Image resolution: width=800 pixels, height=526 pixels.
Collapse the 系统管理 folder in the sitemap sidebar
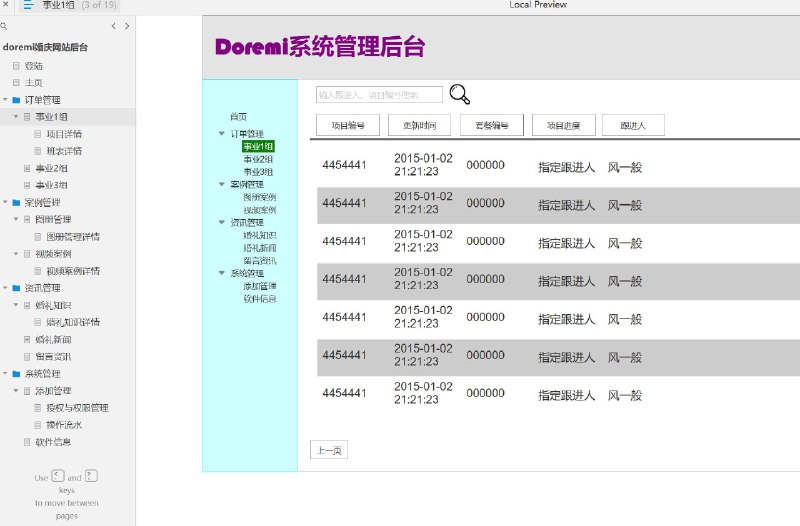5,374
